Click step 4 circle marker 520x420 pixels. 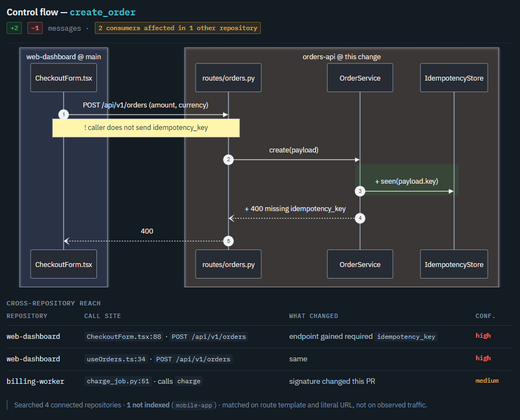360,218
